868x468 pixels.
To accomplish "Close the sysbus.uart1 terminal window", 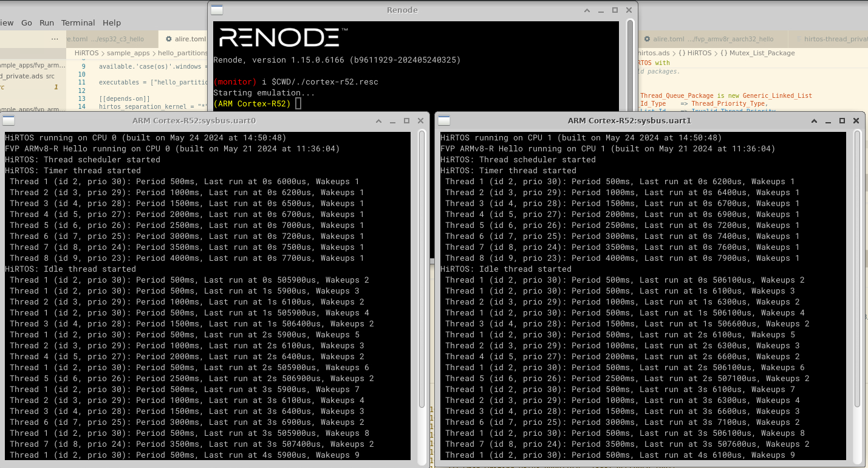I will coord(856,121).
